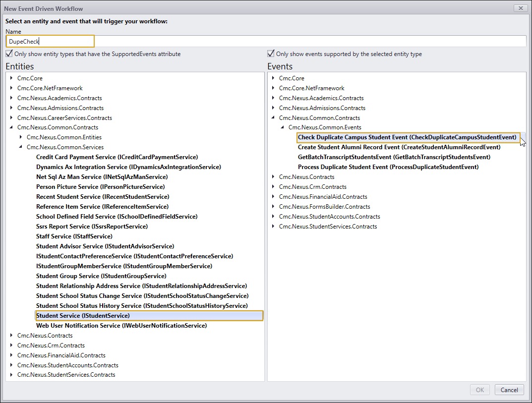Close the New Event Driven Workflow dialog

(x=520, y=8)
